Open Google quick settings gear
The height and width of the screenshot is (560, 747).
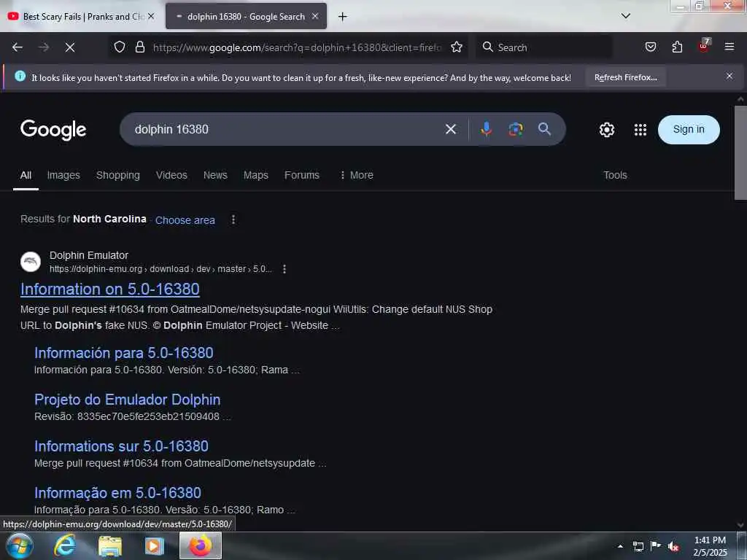click(x=606, y=130)
